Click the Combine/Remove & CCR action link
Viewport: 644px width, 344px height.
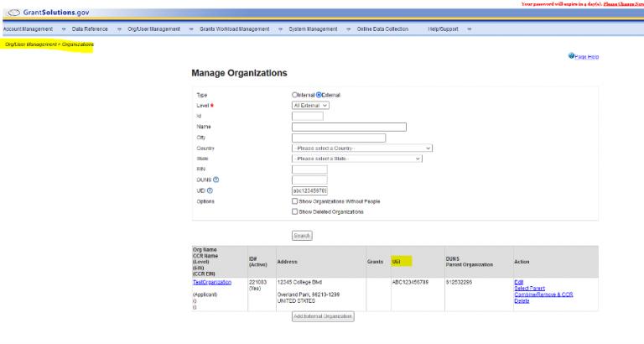[543, 294]
